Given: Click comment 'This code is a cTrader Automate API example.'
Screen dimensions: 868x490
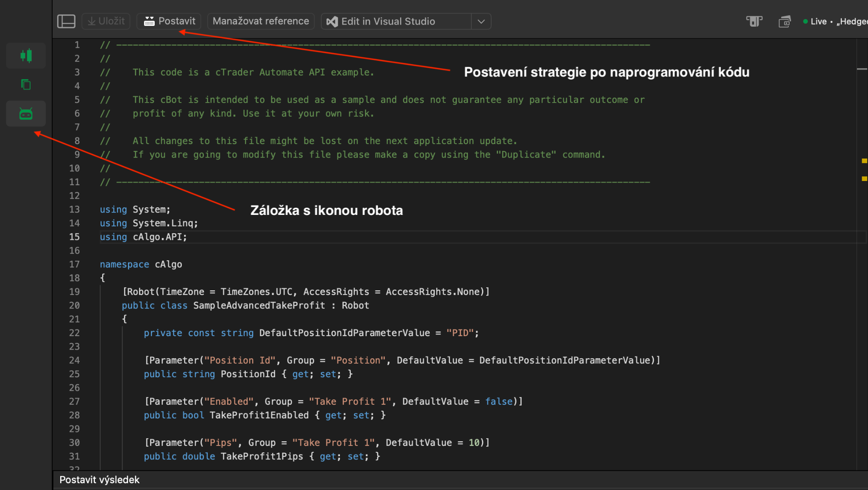Looking at the screenshot, I should [x=253, y=72].
